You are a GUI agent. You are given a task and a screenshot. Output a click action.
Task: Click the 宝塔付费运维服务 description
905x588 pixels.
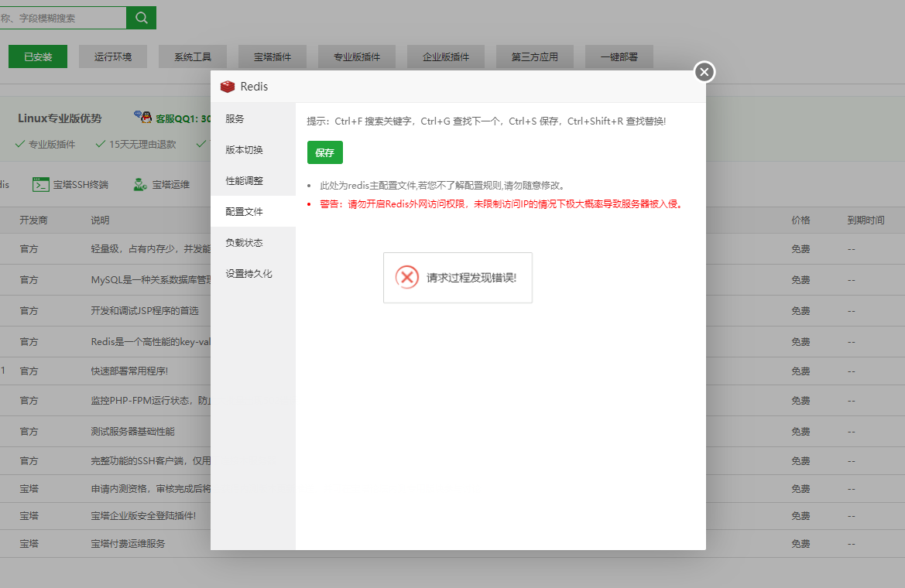[129, 544]
